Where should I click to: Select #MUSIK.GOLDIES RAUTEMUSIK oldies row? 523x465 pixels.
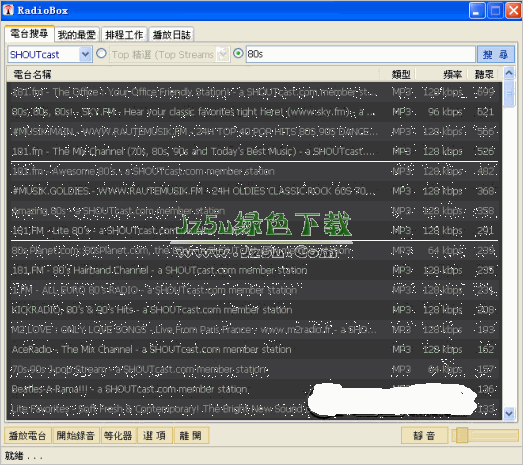point(254,191)
